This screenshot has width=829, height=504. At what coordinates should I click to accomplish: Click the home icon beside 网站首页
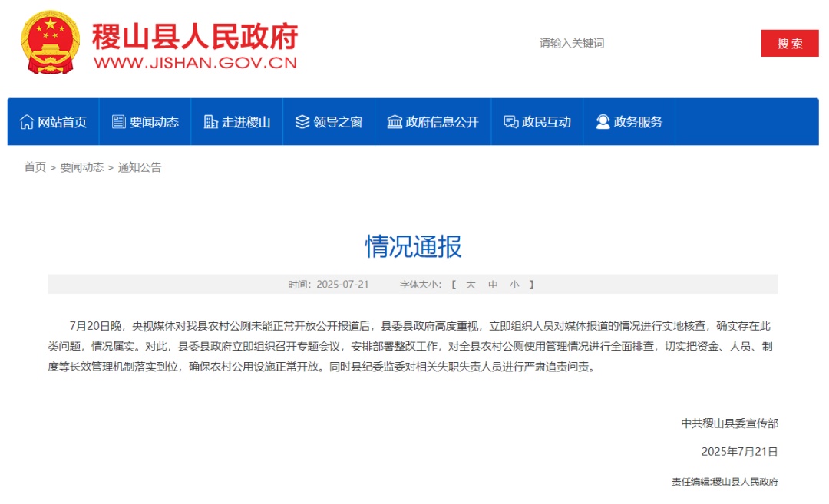click(27, 121)
